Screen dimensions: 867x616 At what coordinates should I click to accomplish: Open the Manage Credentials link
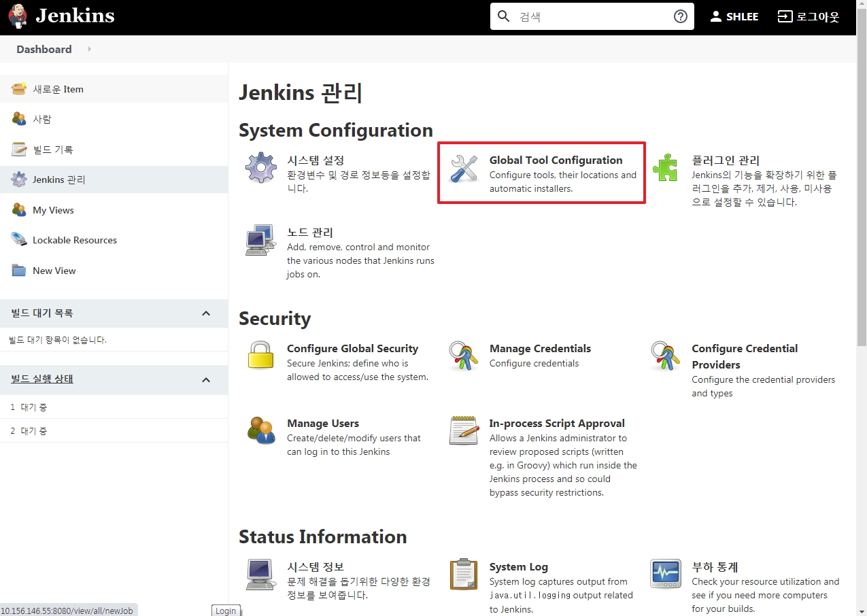coord(540,349)
